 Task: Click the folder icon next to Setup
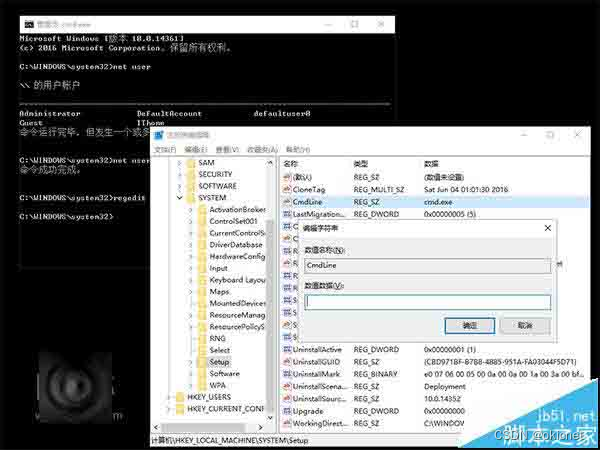tap(202, 362)
